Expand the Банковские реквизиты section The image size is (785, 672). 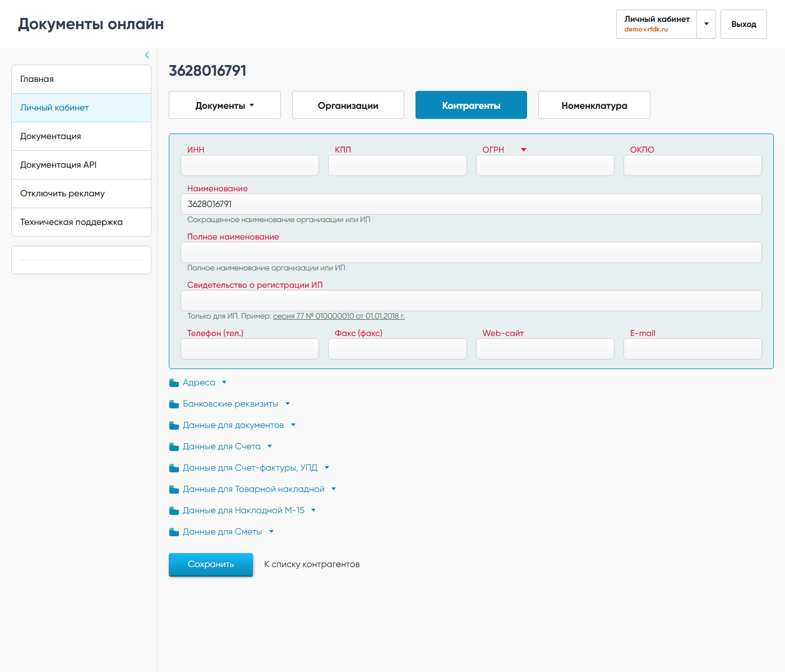click(230, 404)
